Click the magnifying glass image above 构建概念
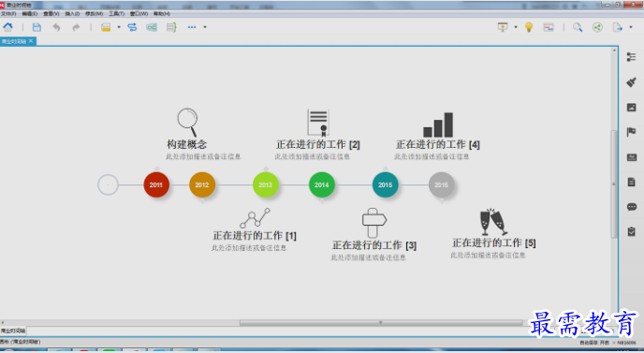The image size is (644, 353). coord(187,123)
